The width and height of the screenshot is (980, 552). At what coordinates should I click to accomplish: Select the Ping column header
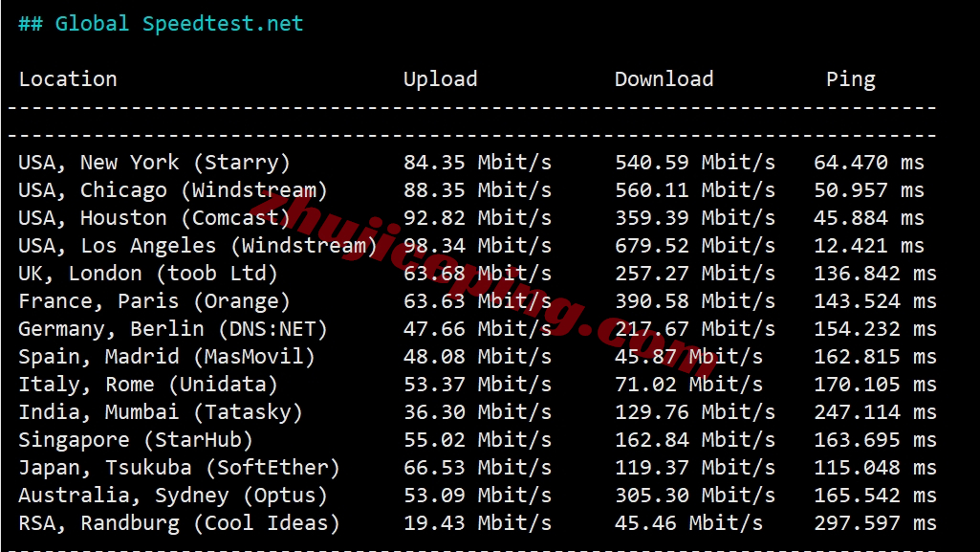tap(851, 79)
